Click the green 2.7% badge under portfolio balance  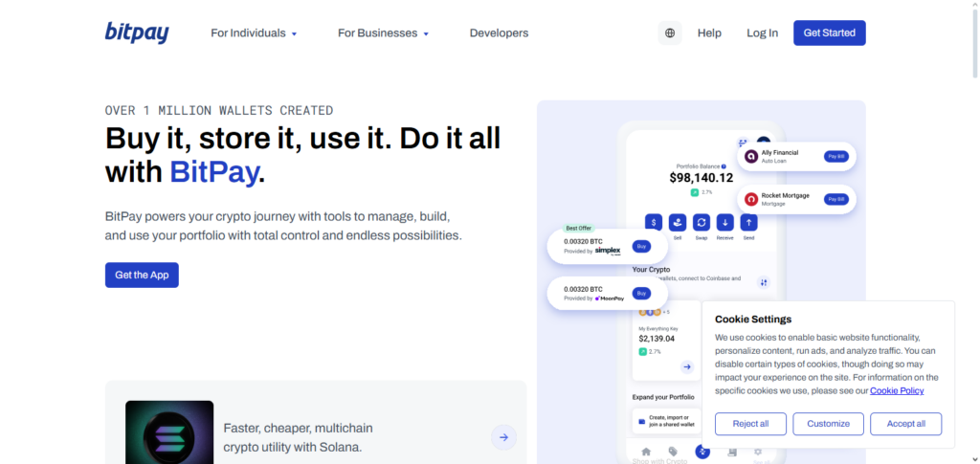[702, 192]
